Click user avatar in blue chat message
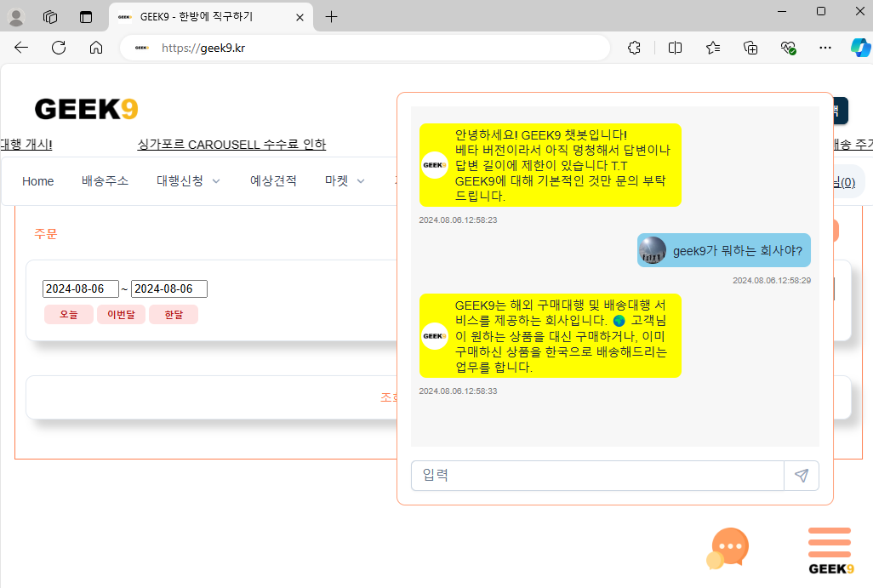 click(x=653, y=250)
